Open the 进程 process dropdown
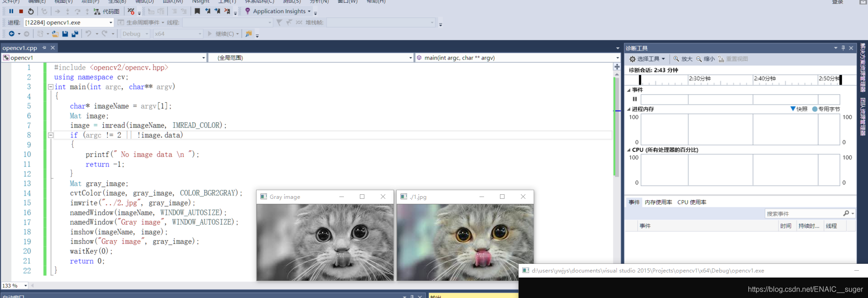The height and width of the screenshot is (298, 868). pos(111,22)
